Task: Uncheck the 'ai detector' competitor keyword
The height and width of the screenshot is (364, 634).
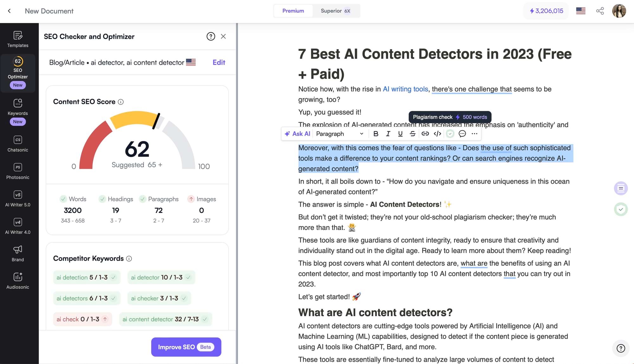Action: 189,277
